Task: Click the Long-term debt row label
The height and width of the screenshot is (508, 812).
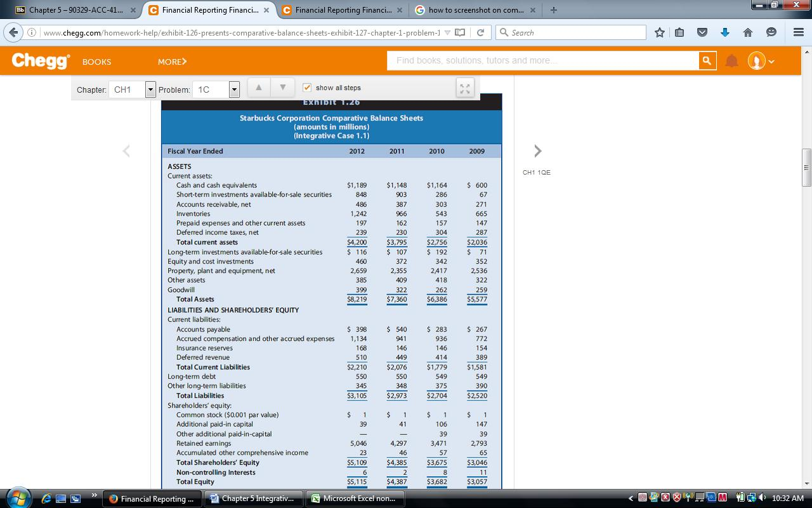Action: 192,377
